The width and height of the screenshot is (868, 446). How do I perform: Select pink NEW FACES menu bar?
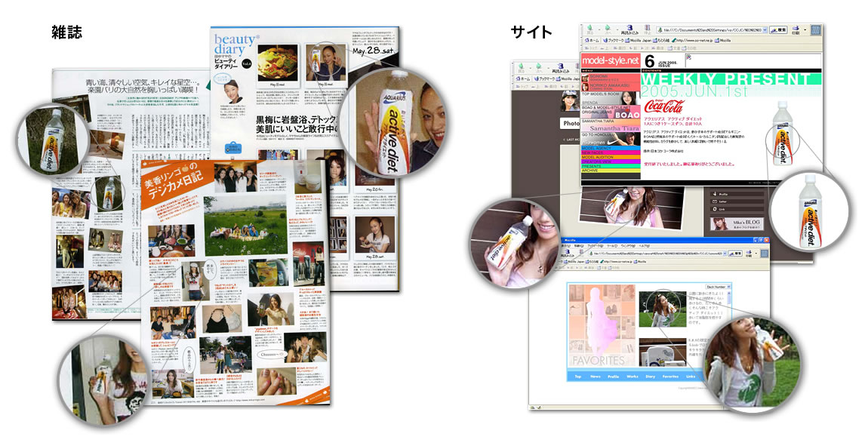611,152
